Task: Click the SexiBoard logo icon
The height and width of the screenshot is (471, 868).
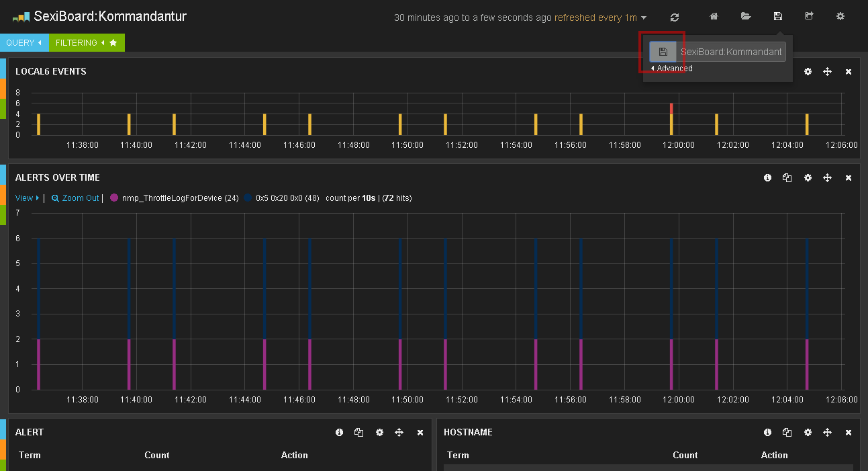Action: pyautogui.click(x=21, y=17)
